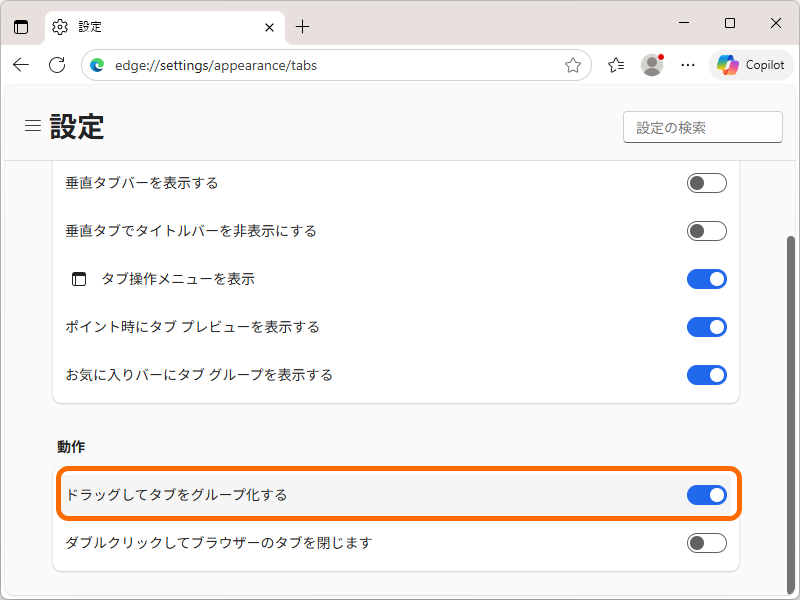Turn off ドラッグしてタブをグループ化する
Viewport: 800px width, 600px height.
click(706, 494)
